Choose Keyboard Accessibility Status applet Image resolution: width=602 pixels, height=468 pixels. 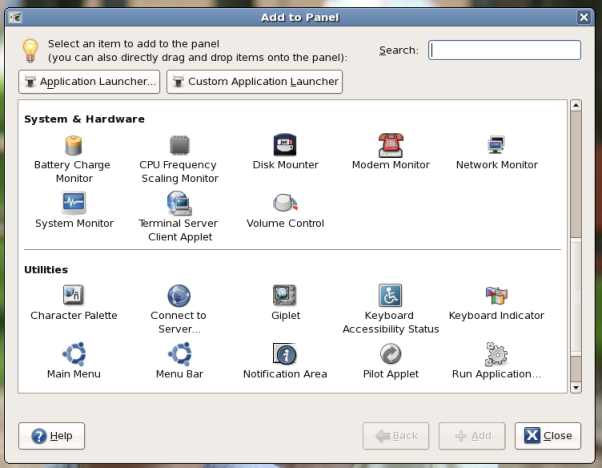click(390, 295)
